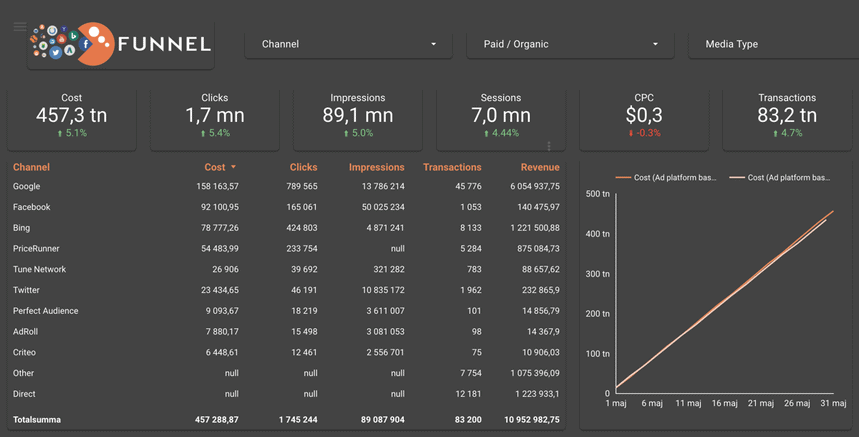
Task: Click the Impressions scorecard
Action: click(x=357, y=117)
